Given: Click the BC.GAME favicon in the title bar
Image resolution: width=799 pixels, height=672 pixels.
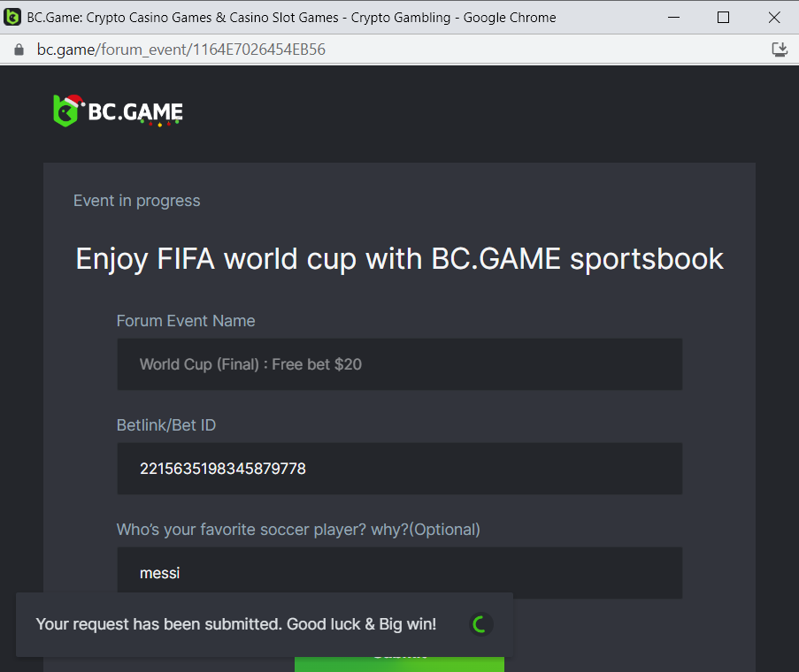Looking at the screenshot, I should (13, 17).
